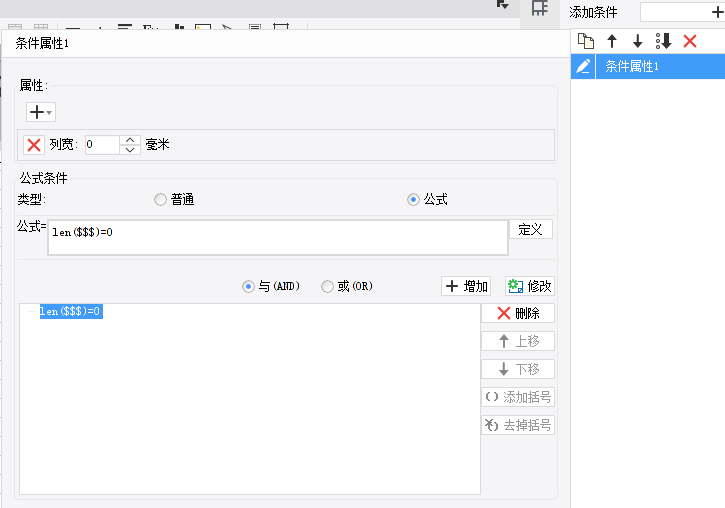Click the 条件属性1 title field
Viewport: 725px width, 508px height.
(x=42, y=43)
